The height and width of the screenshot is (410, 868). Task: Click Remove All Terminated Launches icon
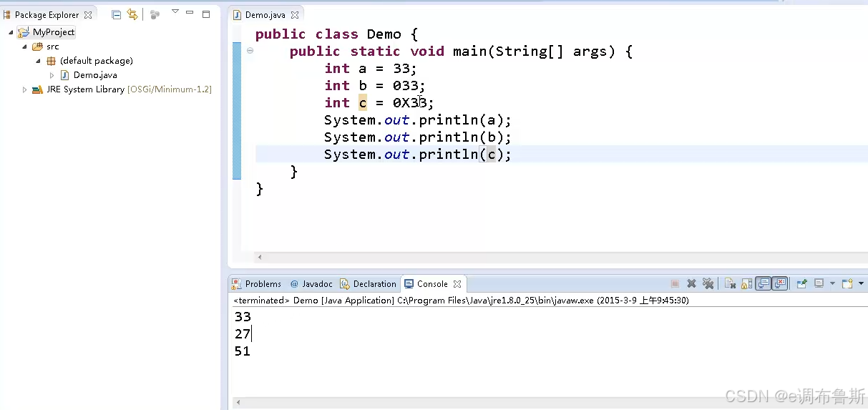(708, 283)
